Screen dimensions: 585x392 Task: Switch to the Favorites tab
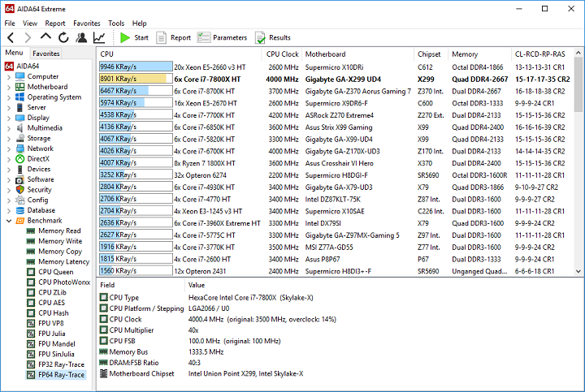tap(45, 54)
